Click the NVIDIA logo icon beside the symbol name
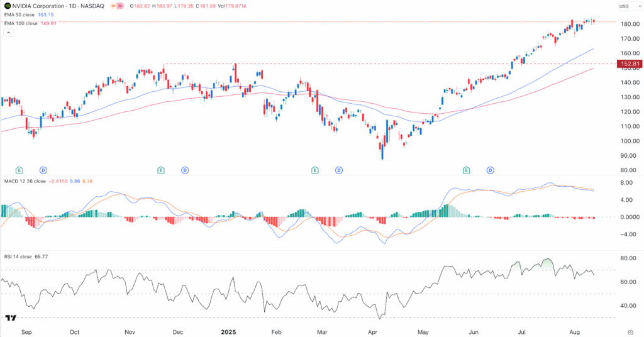This screenshot has width=644, height=337. 8,6
